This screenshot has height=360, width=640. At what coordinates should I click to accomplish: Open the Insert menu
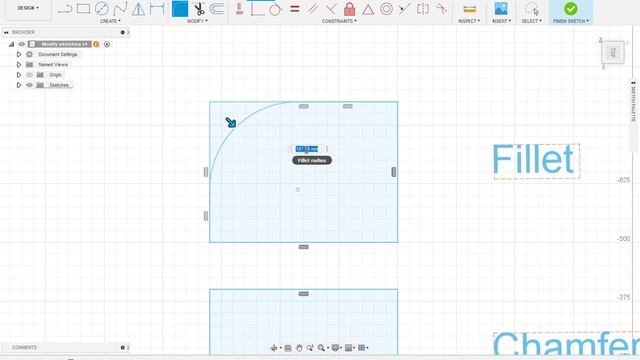[501, 21]
